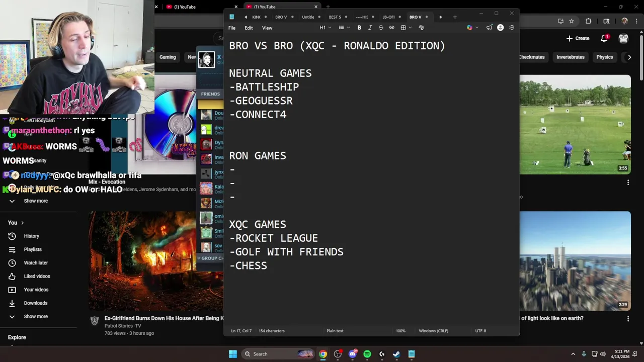Select the Invertebrates category chip
The height and width of the screenshot is (362, 644).
(570, 57)
